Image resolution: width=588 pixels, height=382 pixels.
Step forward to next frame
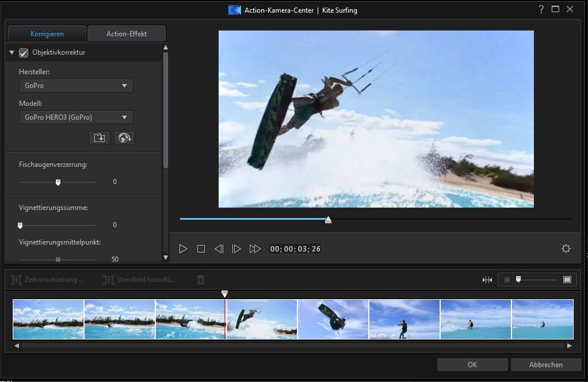pos(236,249)
